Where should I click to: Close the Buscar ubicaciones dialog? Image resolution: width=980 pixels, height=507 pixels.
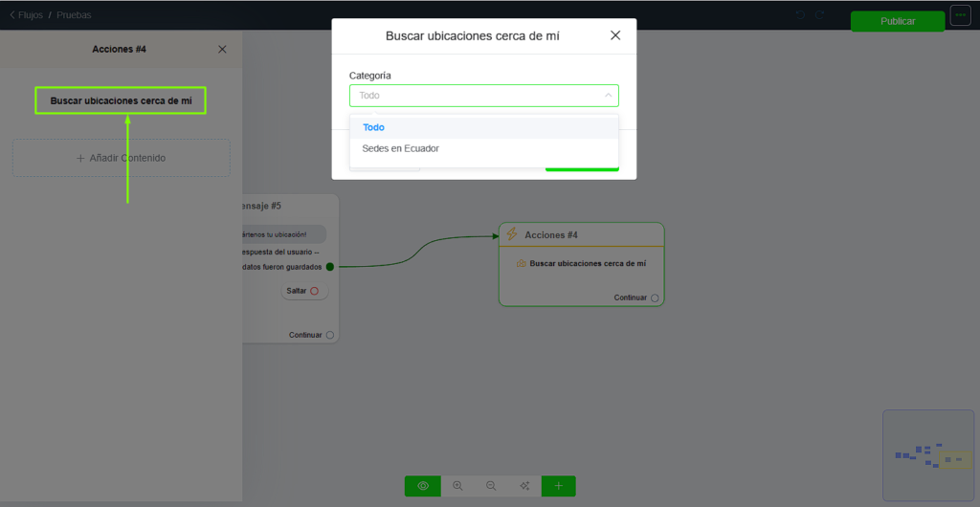click(615, 35)
